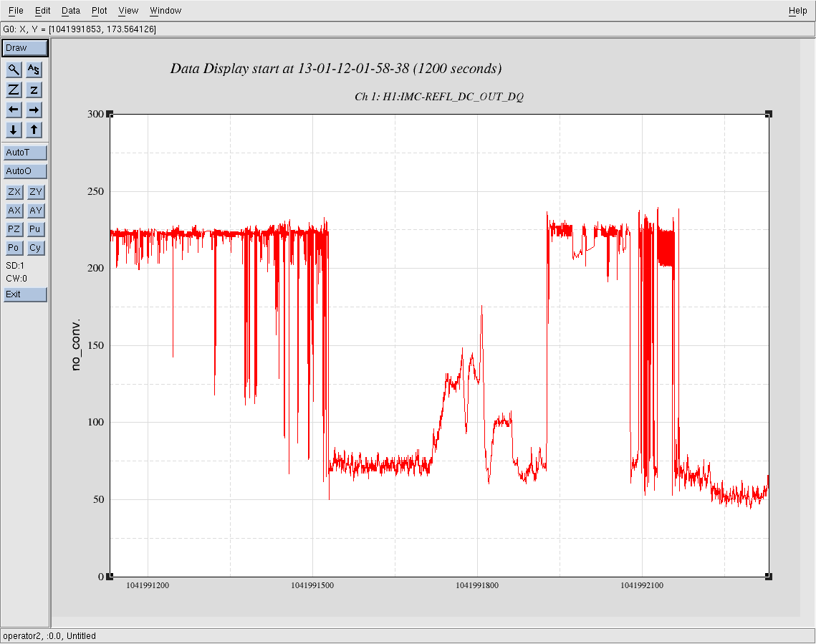Open the File menu
This screenshot has height=644, width=816.
[16, 11]
